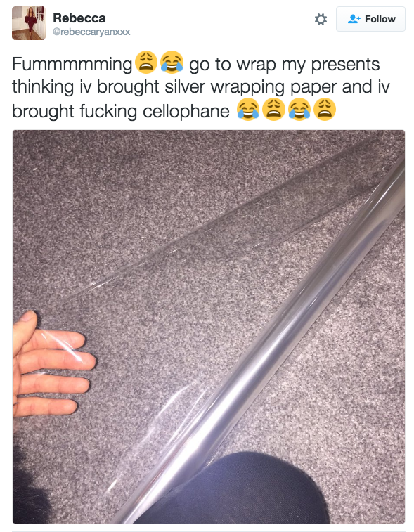This screenshot has width=414, height=532.
Task: Click the display name "Rebecca"
Action: (x=79, y=18)
